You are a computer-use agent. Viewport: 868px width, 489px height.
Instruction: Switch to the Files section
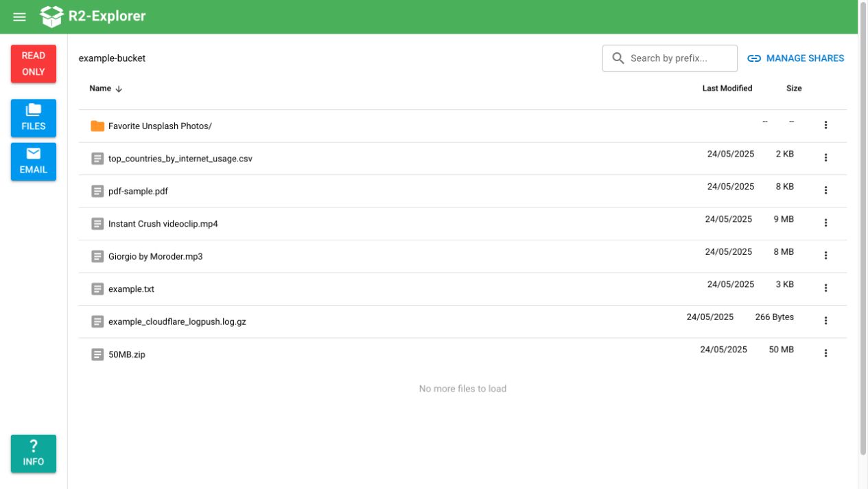point(34,118)
